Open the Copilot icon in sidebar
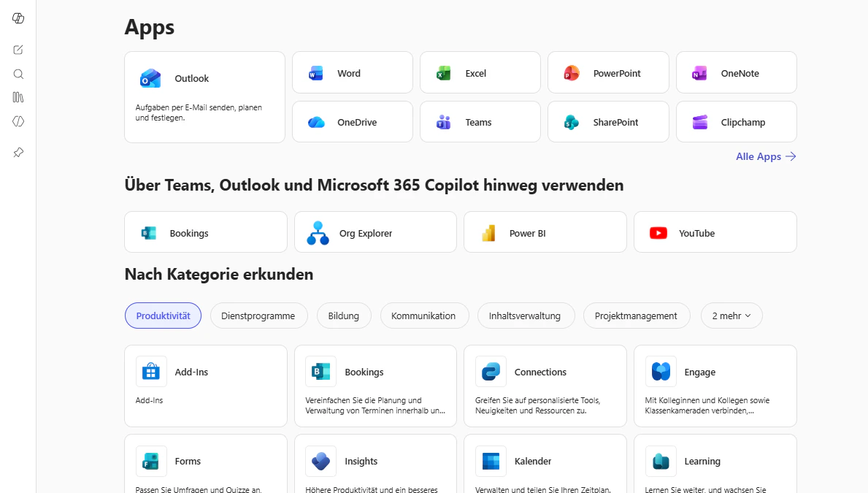Screen dimensions: 868x493 click(x=18, y=18)
